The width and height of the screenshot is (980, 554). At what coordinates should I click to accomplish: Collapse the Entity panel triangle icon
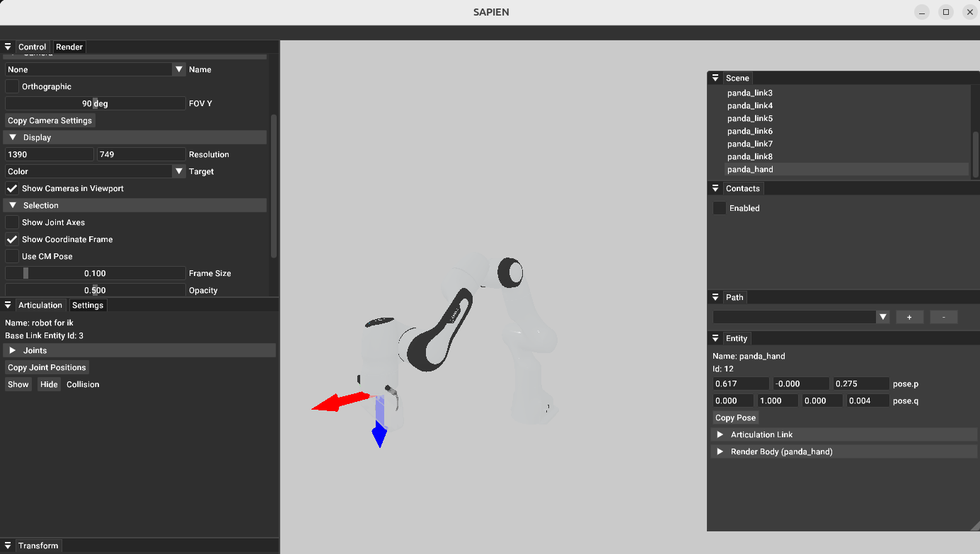pos(715,338)
